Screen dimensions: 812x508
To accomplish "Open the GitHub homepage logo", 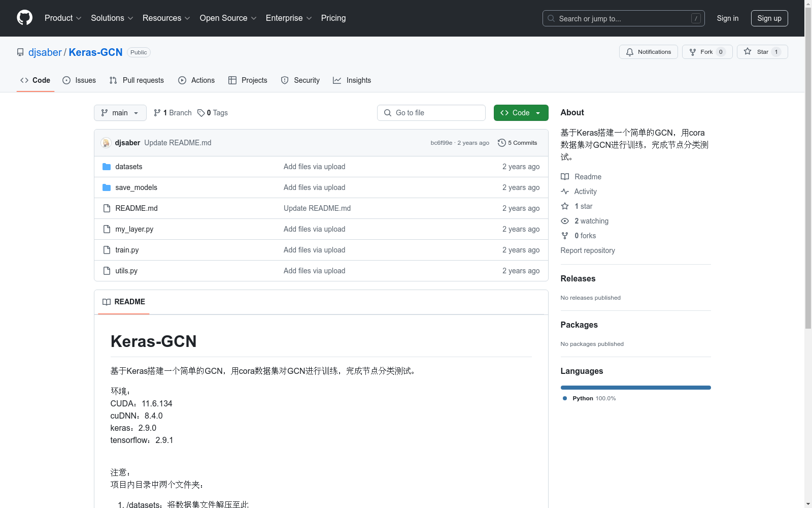I will (x=24, y=18).
